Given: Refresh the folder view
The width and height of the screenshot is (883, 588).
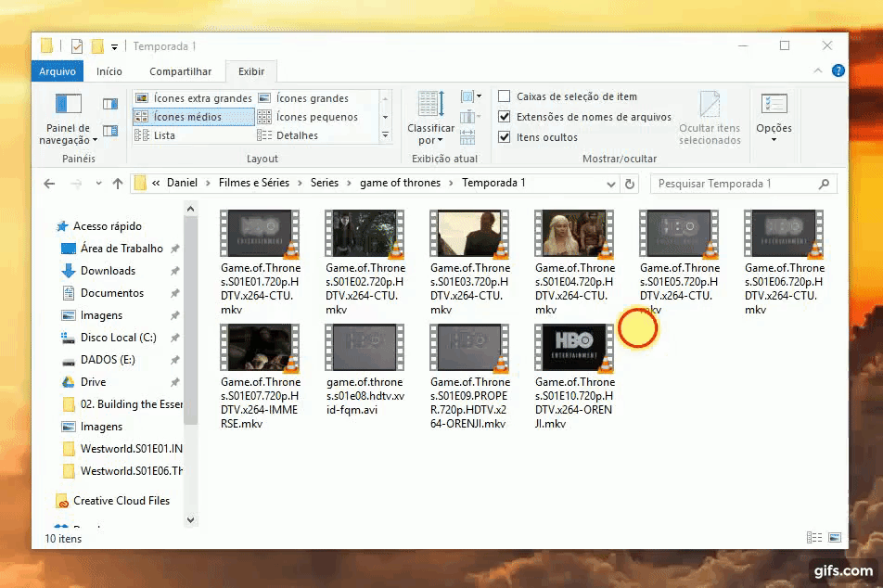Looking at the screenshot, I should pos(630,184).
